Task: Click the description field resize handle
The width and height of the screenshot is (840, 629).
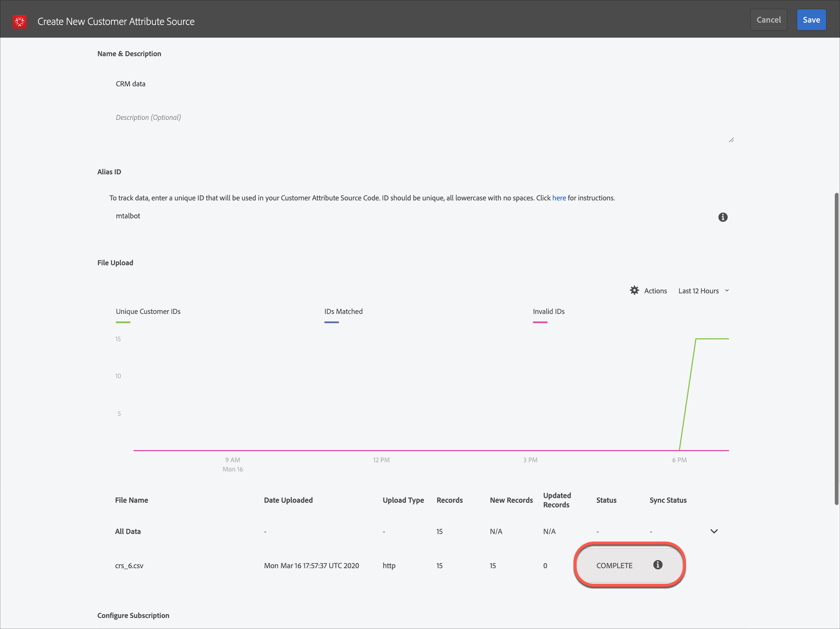Action: tap(731, 140)
